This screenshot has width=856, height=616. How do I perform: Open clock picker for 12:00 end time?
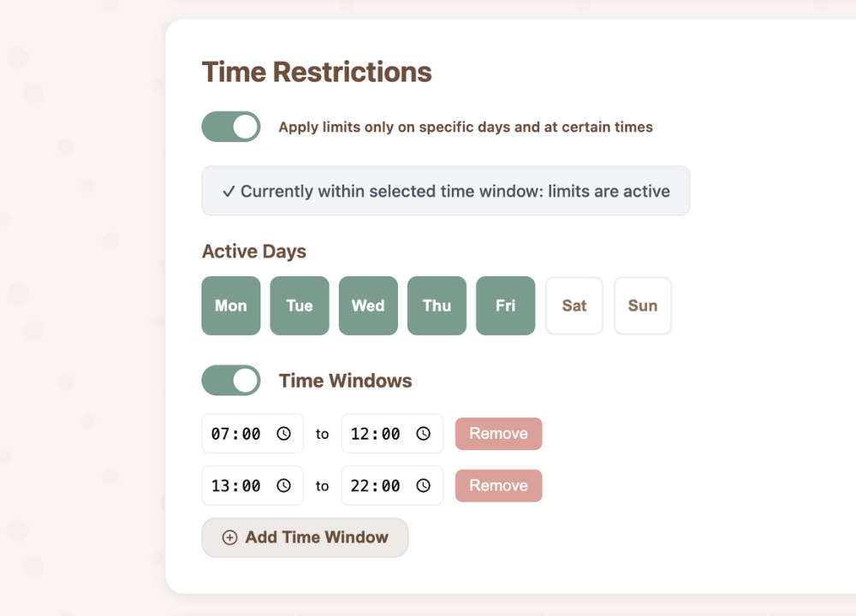tap(423, 434)
